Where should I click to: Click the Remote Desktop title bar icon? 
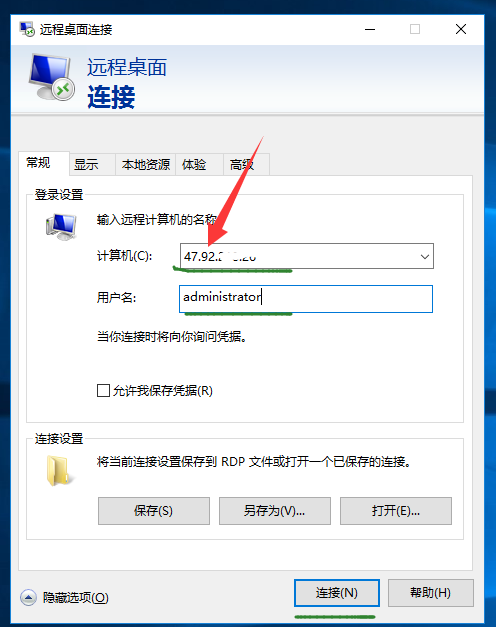click(27, 29)
